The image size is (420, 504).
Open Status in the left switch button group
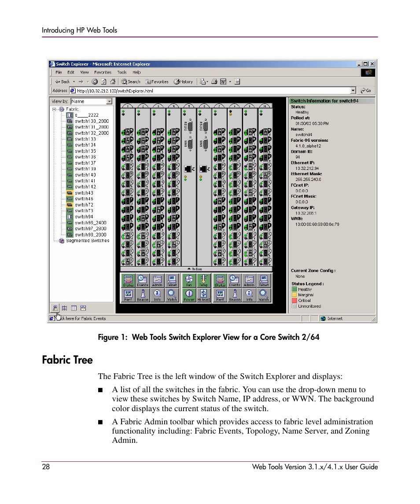tap(128, 280)
